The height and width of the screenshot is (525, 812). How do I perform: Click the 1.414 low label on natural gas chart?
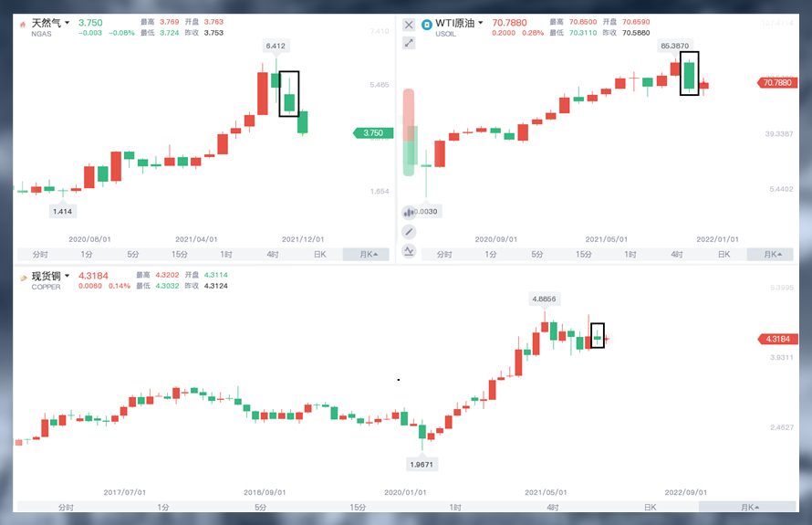(62, 212)
